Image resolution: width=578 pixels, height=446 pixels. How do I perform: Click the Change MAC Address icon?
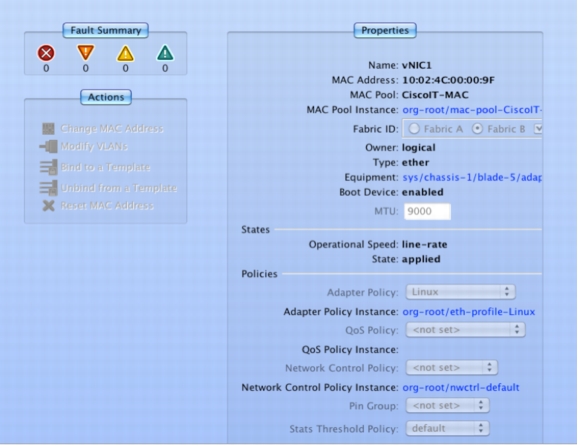tap(48, 129)
